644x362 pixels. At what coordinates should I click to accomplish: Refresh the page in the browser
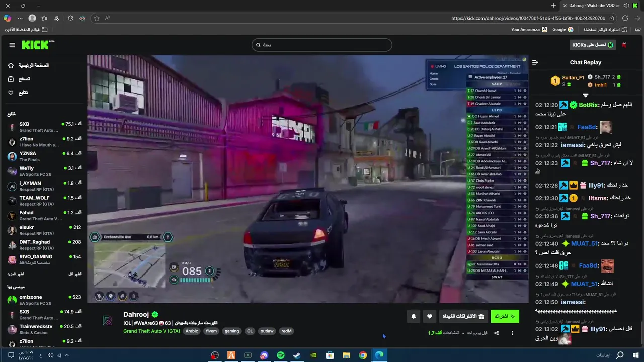click(x=625, y=18)
